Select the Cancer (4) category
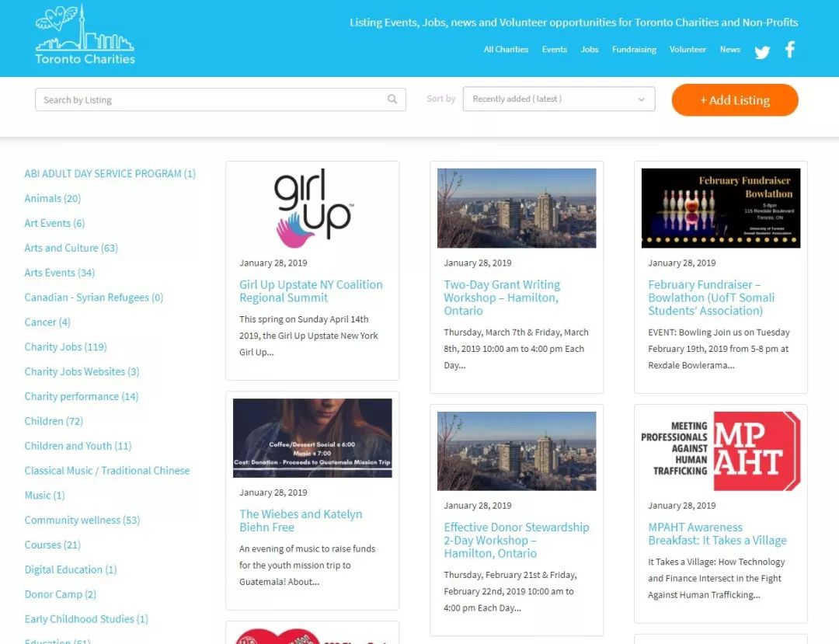This screenshot has height=644, width=839. click(47, 322)
